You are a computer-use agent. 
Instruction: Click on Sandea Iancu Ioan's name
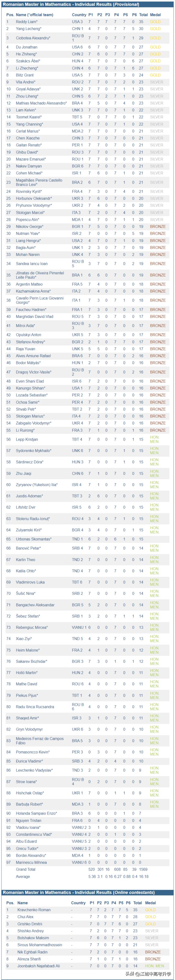coord(32,264)
